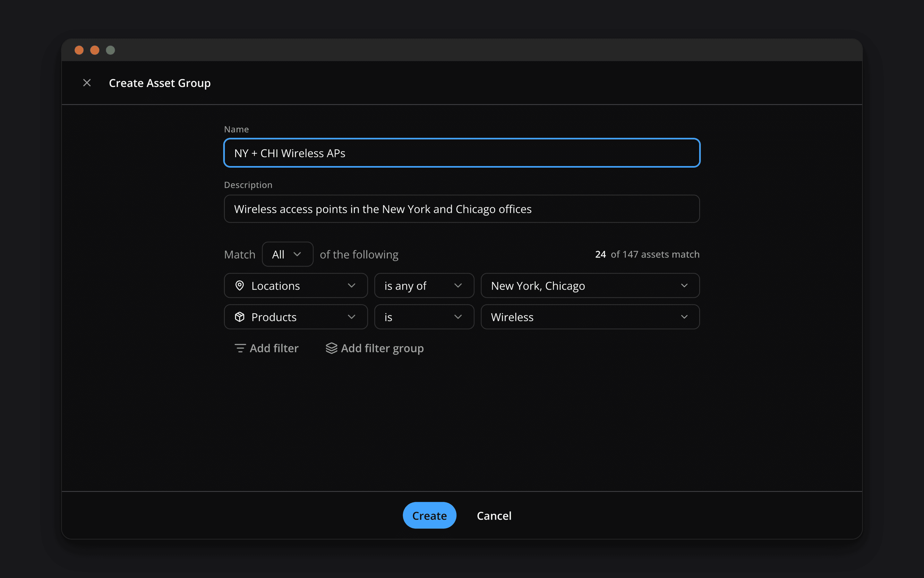Click the Products box icon
Viewport: 924px width, 578px height.
pyautogui.click(x=239, y=317)
